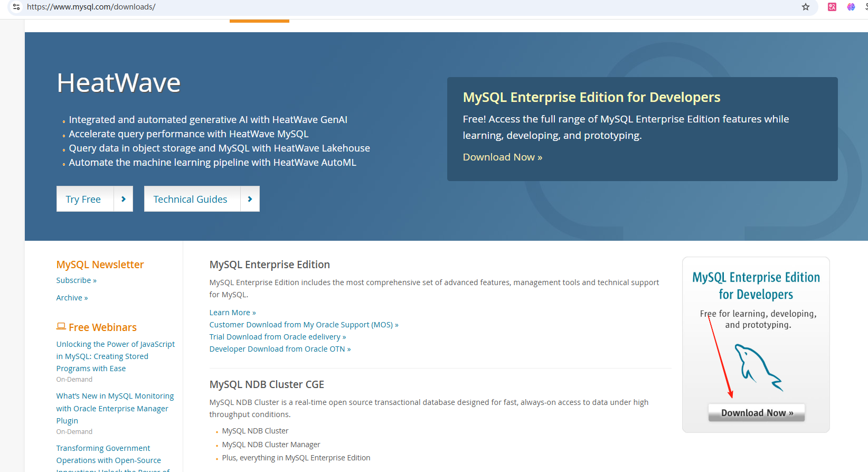Click the Learn More link
868x472 pixels.
(x=233, y=313)
